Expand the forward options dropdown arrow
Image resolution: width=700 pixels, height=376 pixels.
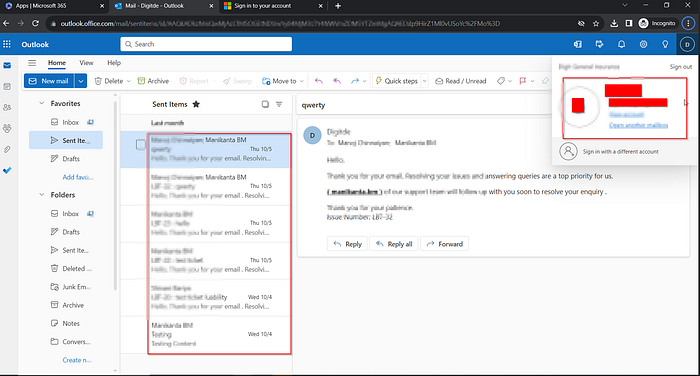[x=365, y=81]
